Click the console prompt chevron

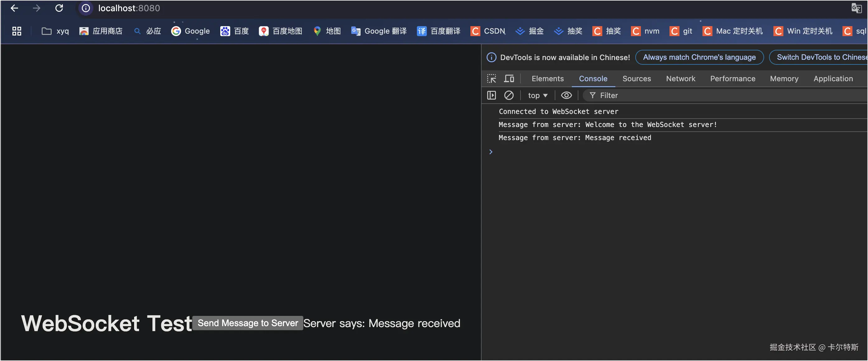[x=491, y=152]
